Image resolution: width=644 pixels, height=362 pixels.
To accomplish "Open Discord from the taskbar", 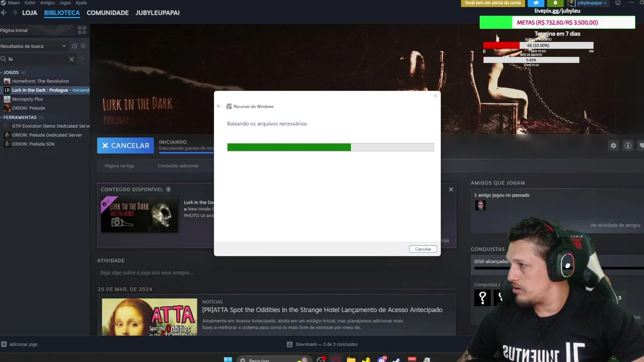I will [382, 360].
